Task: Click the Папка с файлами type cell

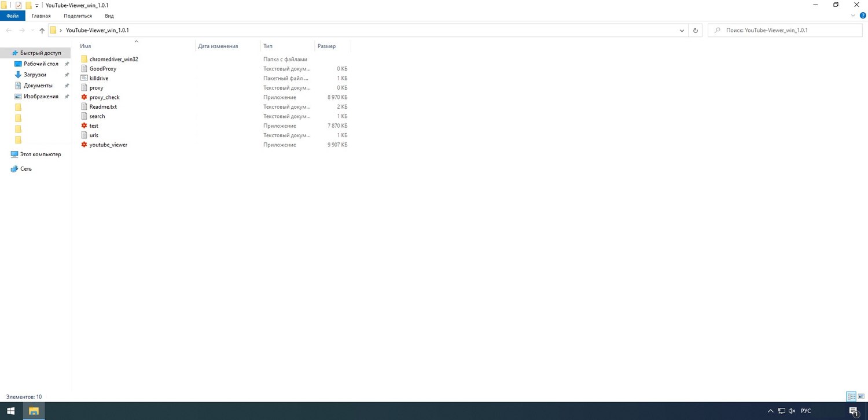Action: click(x=285, y=59)
